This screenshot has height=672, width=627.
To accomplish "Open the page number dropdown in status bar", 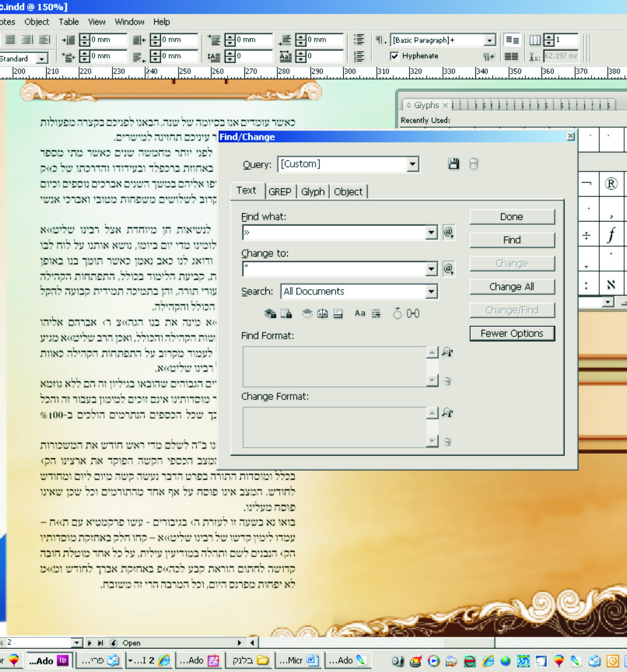I will [x=77, y=643].
